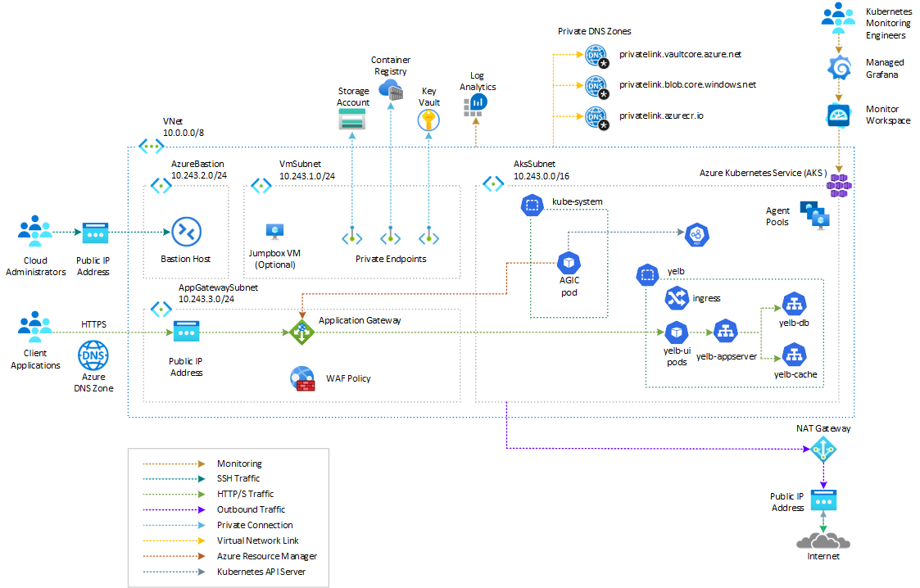Click Public IP icon below NAT Gateway
The image size is (920, 588).
824,500
